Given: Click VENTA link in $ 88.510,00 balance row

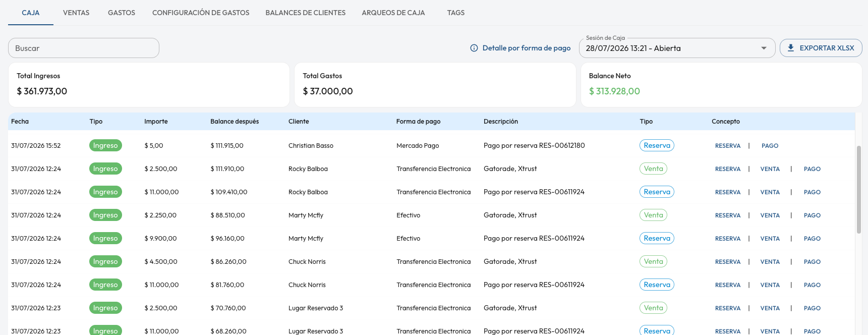Looking at the screenshot, I should [770, 215].
